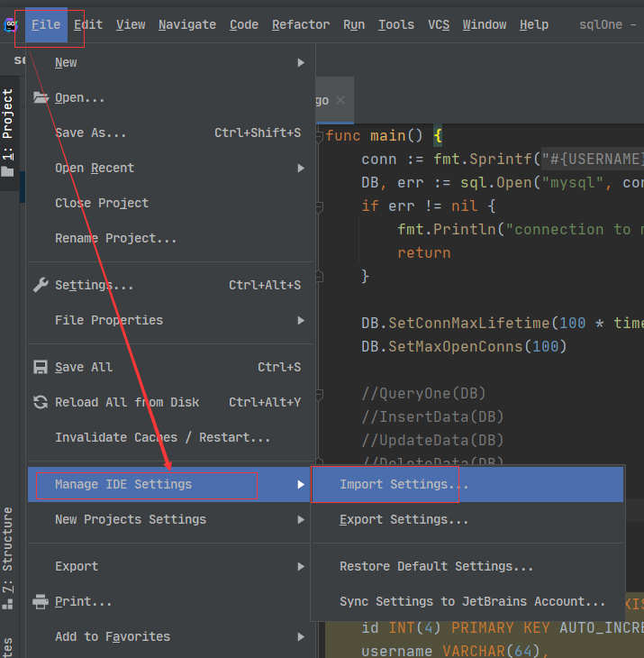
Task: Click the Reload All from Disk refresh icon
Action: coord(41,402)
